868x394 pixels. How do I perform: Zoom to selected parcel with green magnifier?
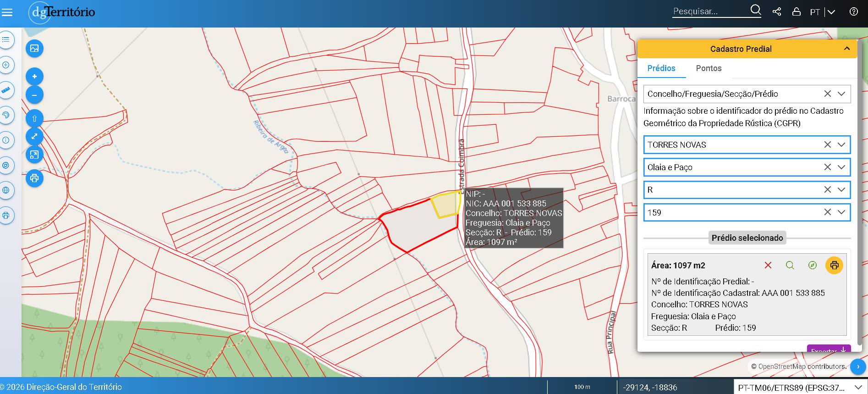790,265
